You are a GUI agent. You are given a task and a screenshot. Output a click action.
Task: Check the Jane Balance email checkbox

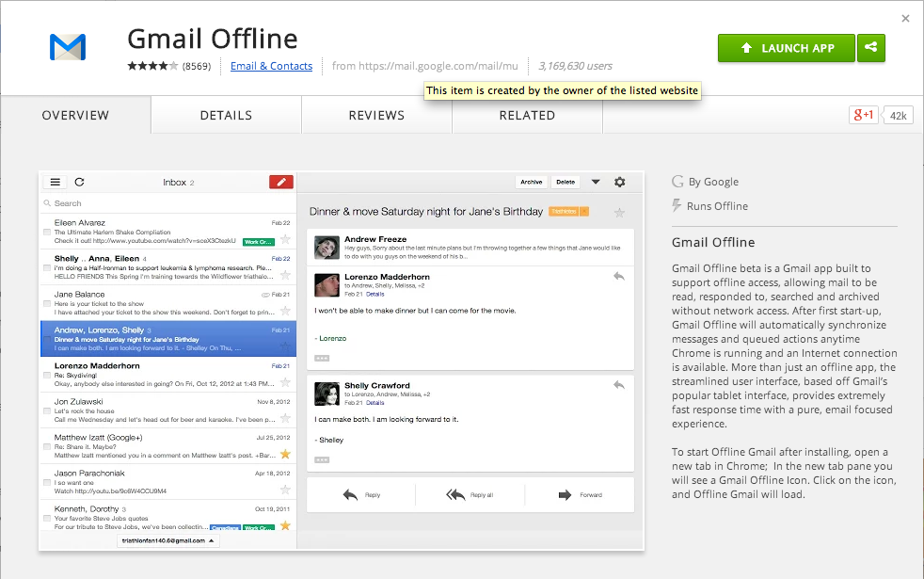(x=47, y=304)
